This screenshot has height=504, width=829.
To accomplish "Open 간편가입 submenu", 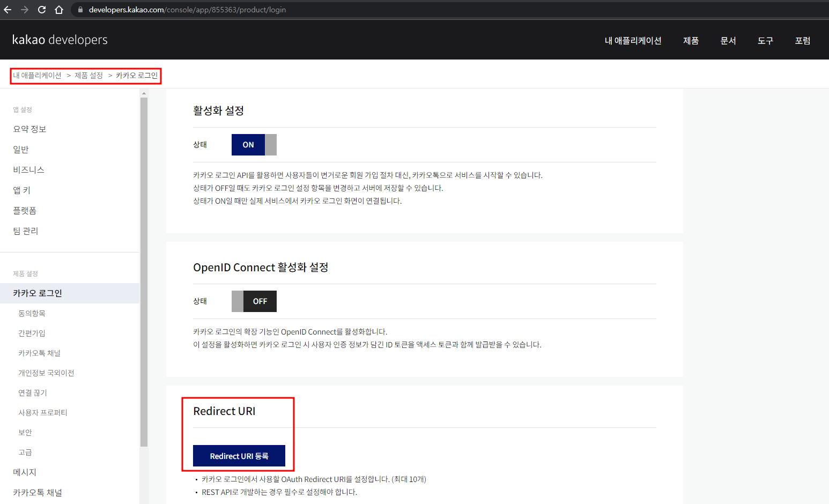I will point(32,333).
